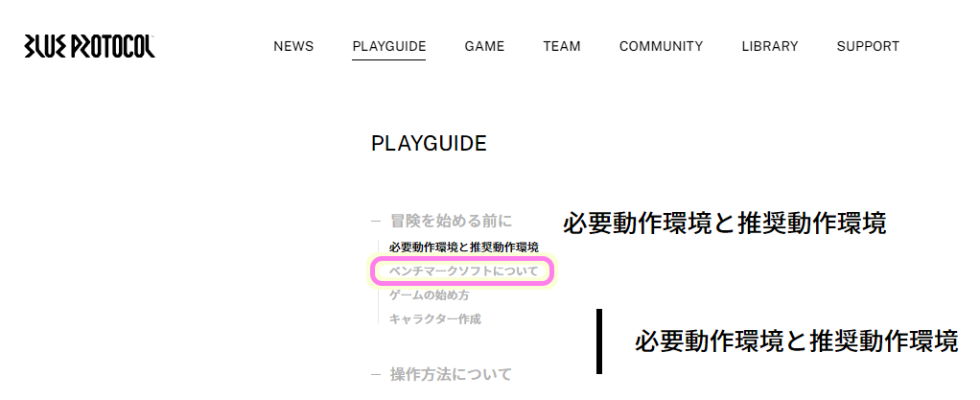The width and height of the screenshot is (980, 400).
Task: Click the large heading 必要動作環境と推奨動作環境
Action: (724, 224)
